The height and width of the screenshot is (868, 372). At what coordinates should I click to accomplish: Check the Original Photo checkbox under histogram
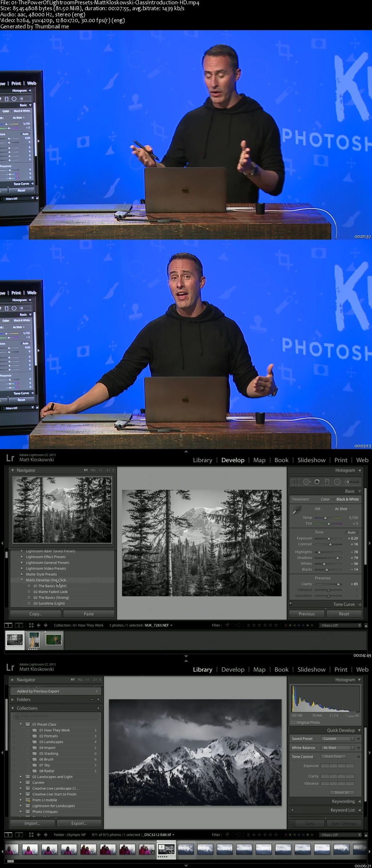coord(293,723)
